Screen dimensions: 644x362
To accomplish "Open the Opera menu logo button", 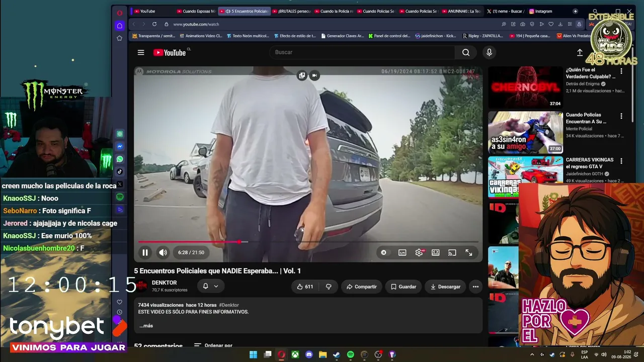I will coord(119,13).
